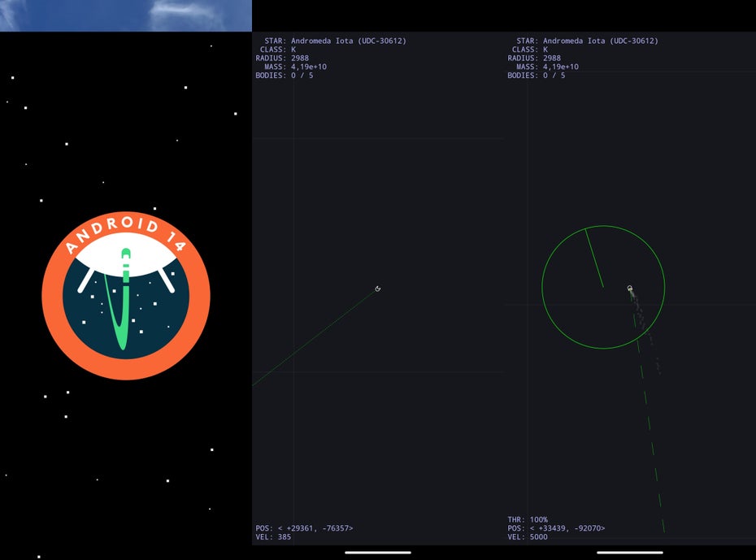Click RADIUS: 2988 in middle panel
Image resolution: width=756 pixels, height=560 pixels.
[x=282, y=59]
